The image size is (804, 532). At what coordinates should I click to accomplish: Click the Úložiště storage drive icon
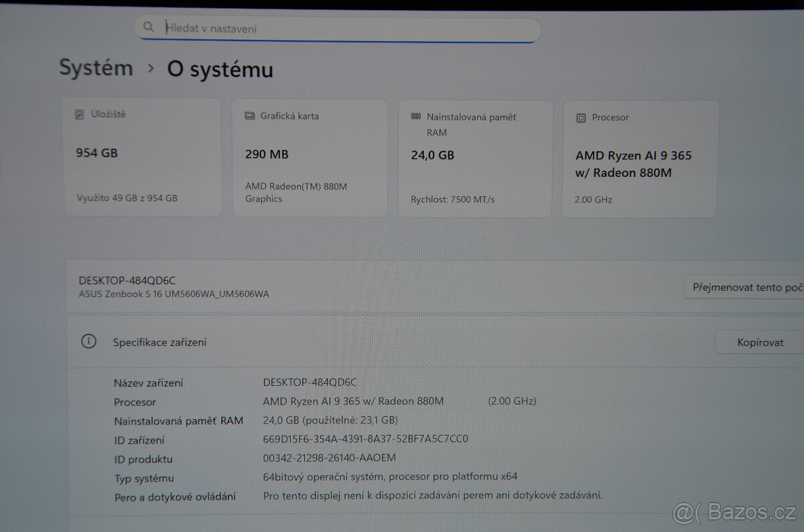(80, 114)
